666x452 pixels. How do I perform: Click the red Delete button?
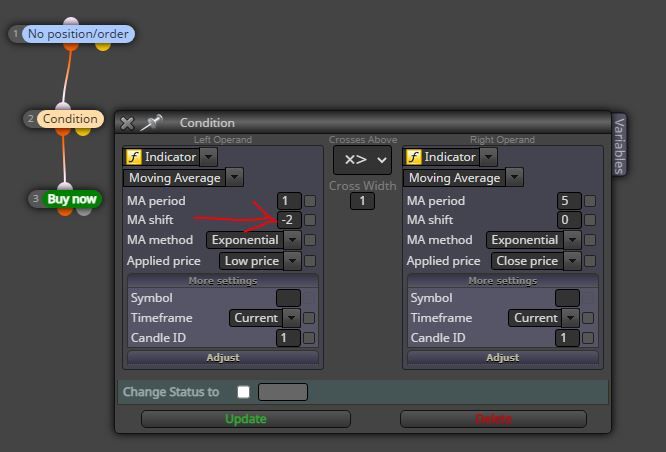click(x=493, y=419)
